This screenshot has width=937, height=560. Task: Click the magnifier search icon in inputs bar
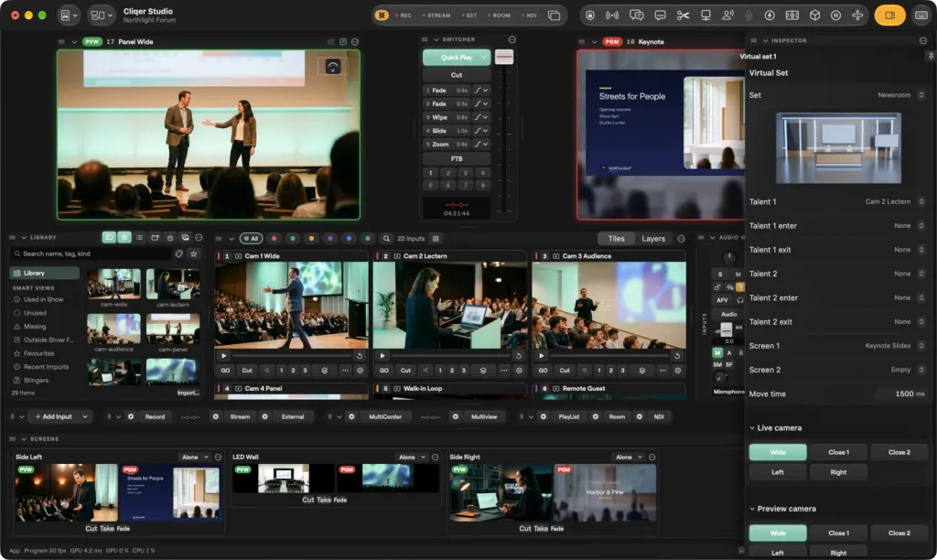pyautogui.click(x=387, y=239)
